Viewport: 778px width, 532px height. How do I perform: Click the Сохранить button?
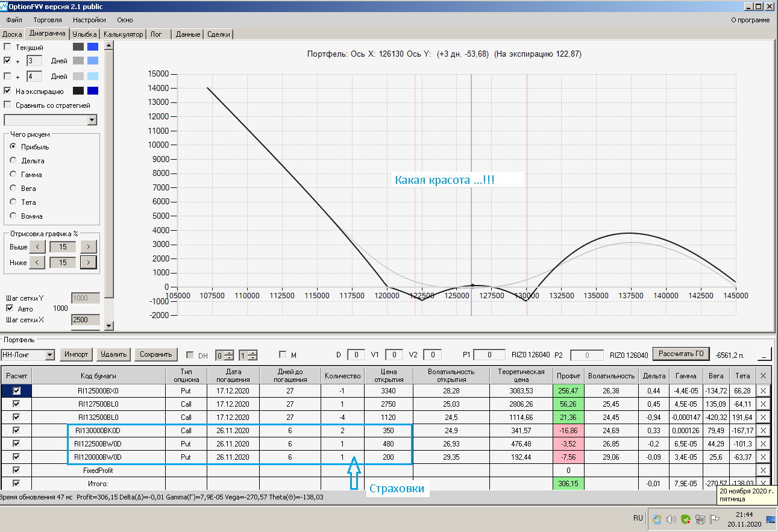click(x=157, y=354)
